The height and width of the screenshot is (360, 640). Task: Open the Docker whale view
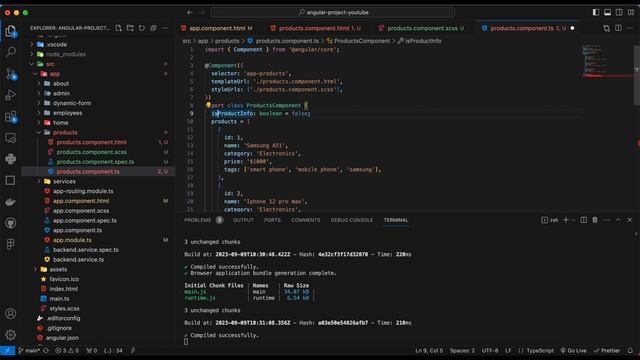[x=11, y=202]
